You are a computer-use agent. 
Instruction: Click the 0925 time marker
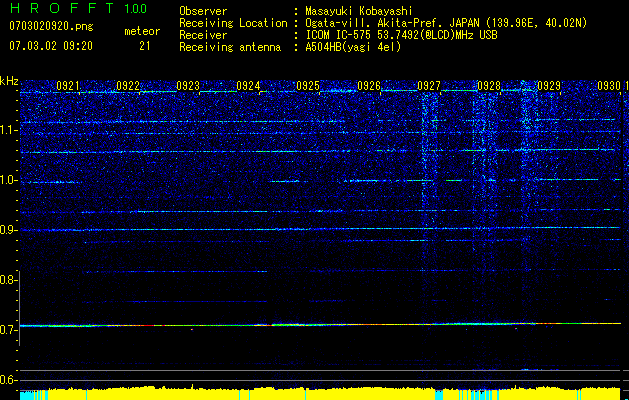tap(308, 85)
